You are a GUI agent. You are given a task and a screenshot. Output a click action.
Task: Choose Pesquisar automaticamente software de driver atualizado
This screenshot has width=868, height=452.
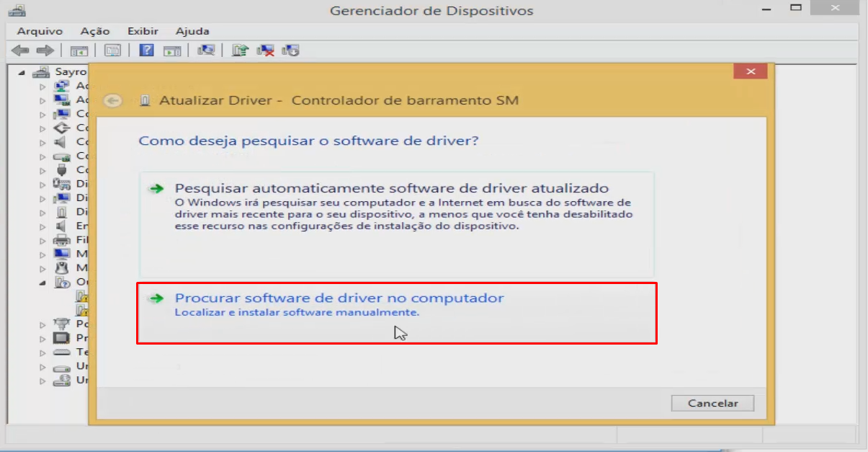396,224
